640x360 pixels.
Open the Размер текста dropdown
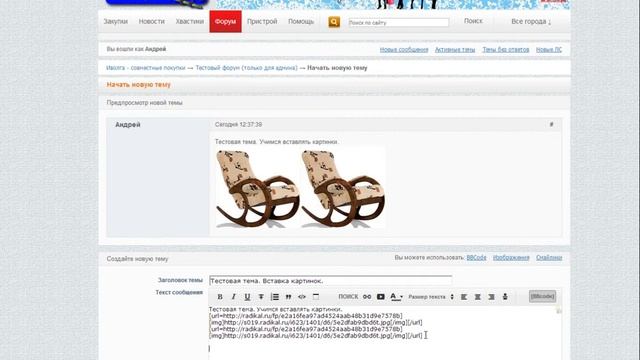(431, 297)
